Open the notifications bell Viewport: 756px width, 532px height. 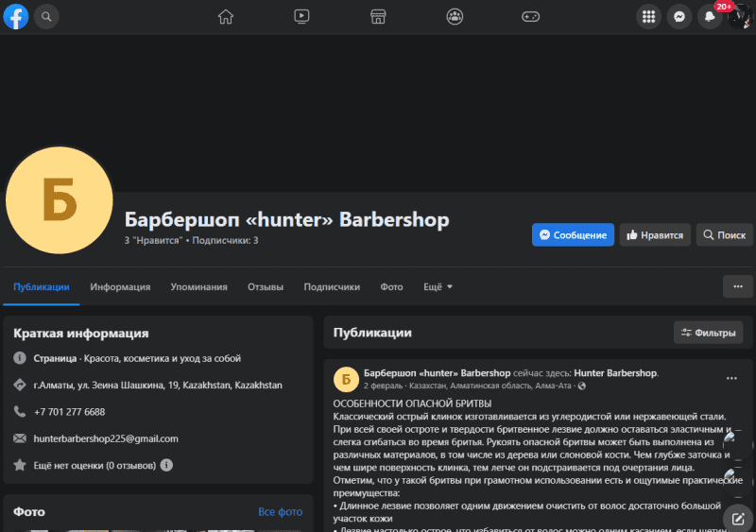pyautogui.click(x=710, y=16)
